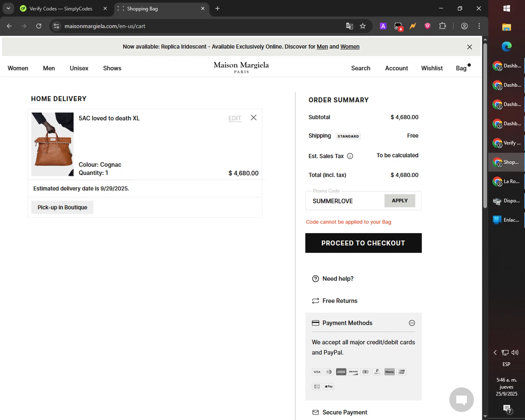Screen dimensions: 525x420
Task: Open the translate page icon
Action: 349,26
